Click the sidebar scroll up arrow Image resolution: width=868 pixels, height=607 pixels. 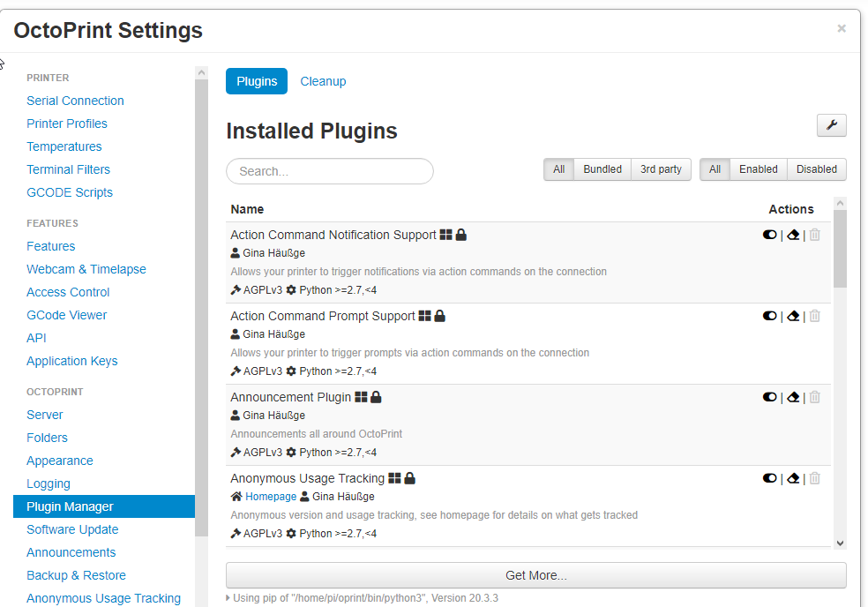[x=201, y=72]
